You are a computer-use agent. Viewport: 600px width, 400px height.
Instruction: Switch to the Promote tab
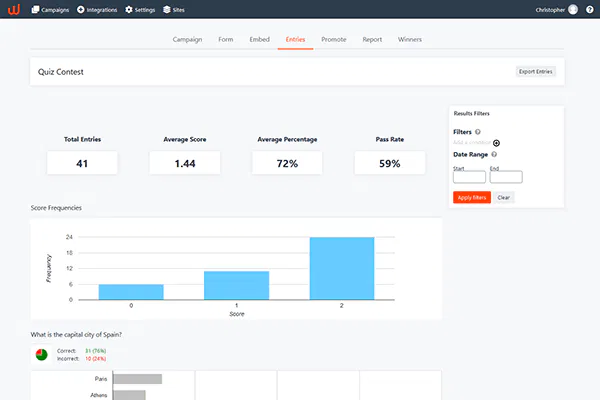point(334,39)
